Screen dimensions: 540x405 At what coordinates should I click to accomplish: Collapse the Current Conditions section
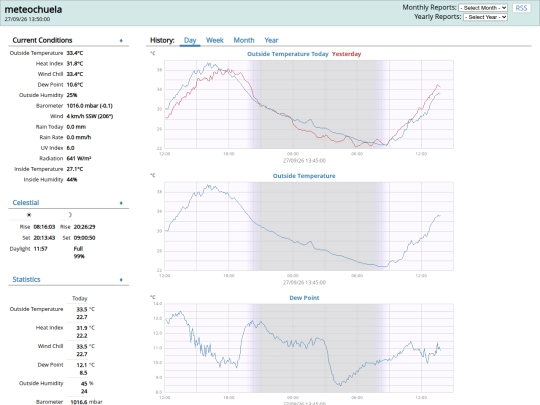121,41
